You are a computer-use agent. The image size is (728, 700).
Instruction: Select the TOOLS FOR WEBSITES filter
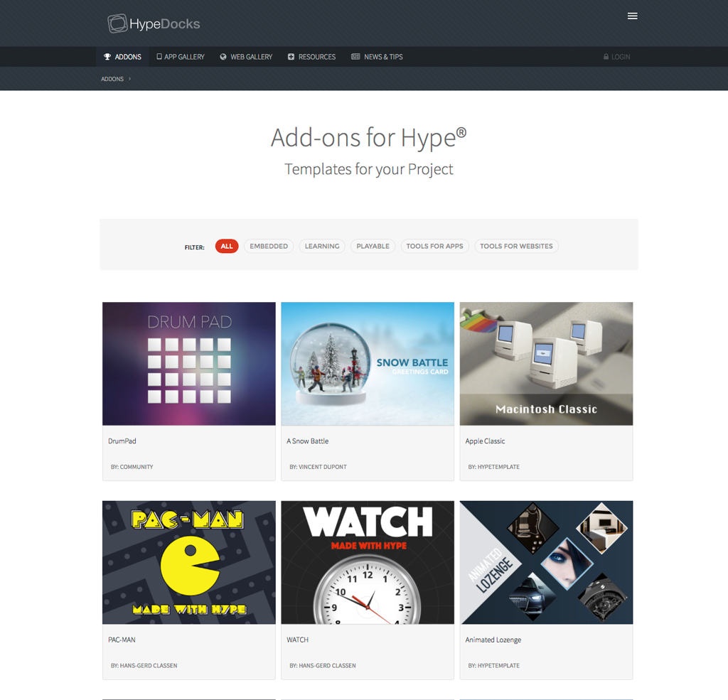(x=516, y=246)
